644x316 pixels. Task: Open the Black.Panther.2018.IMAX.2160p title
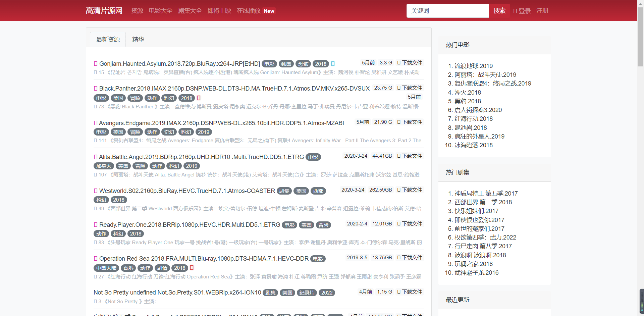coord(234,89)
